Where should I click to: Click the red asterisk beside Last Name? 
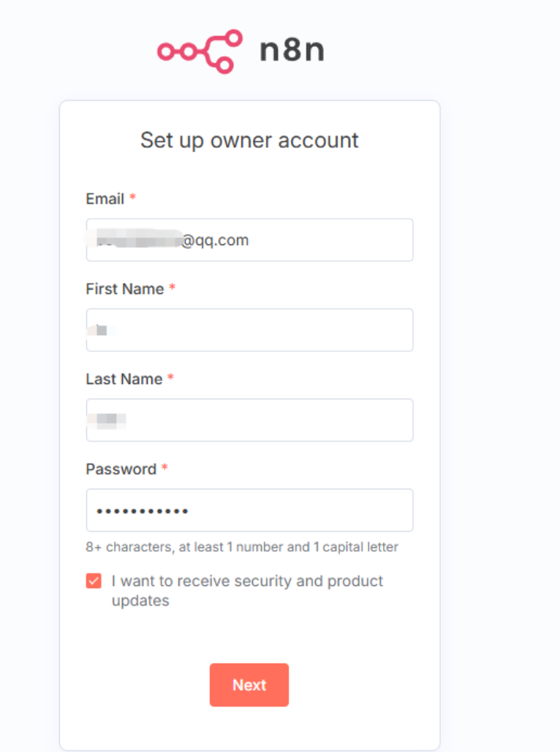point(170,377)
